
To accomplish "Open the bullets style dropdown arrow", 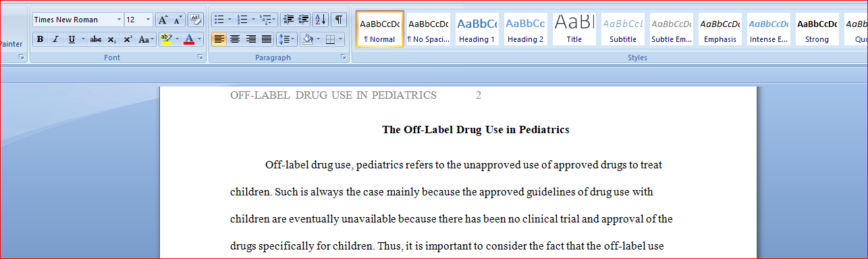I will tap(229, 20).
